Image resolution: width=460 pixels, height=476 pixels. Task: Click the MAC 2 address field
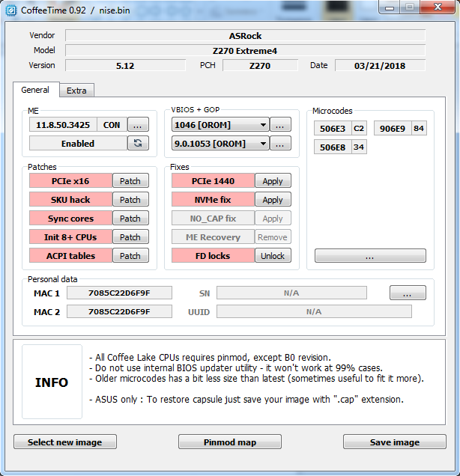pos(119,311)
